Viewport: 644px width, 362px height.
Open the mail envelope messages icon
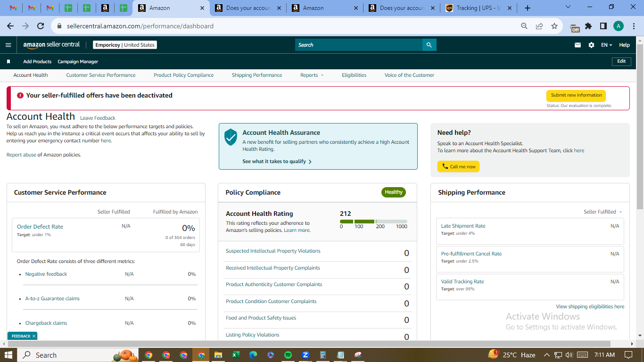point(578,45)
